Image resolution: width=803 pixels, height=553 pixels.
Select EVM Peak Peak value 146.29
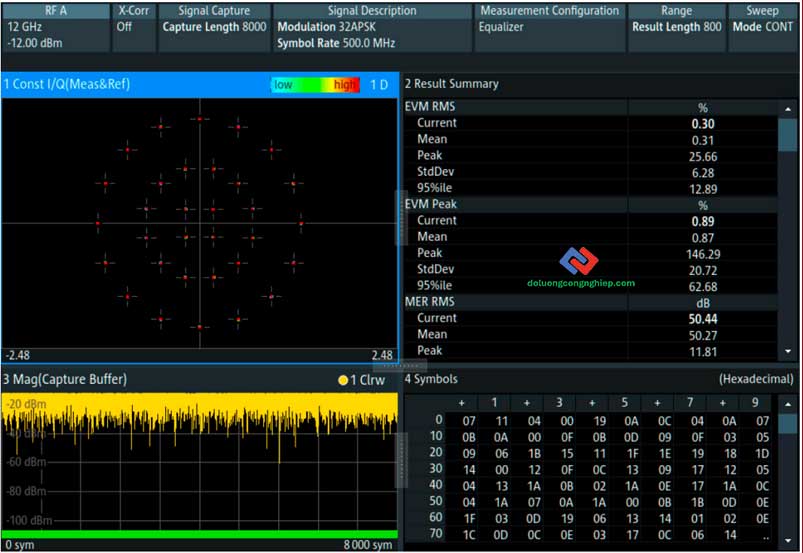tap(703, 254)
